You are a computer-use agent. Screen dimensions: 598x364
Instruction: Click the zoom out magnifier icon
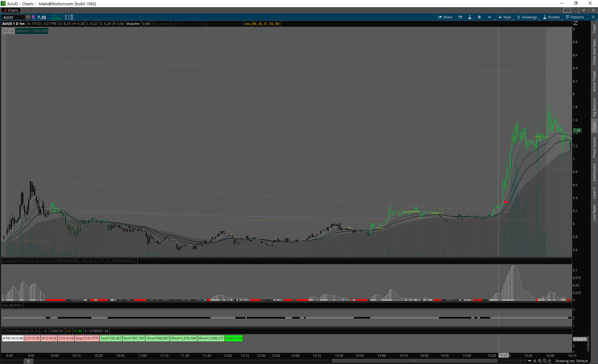pyautogui.click(x=545, y=361)
